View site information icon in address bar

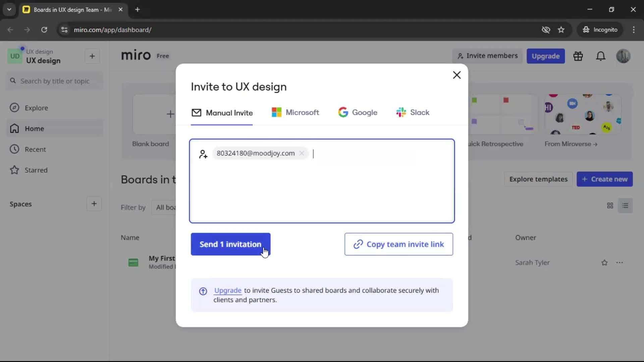coord(64,30)
